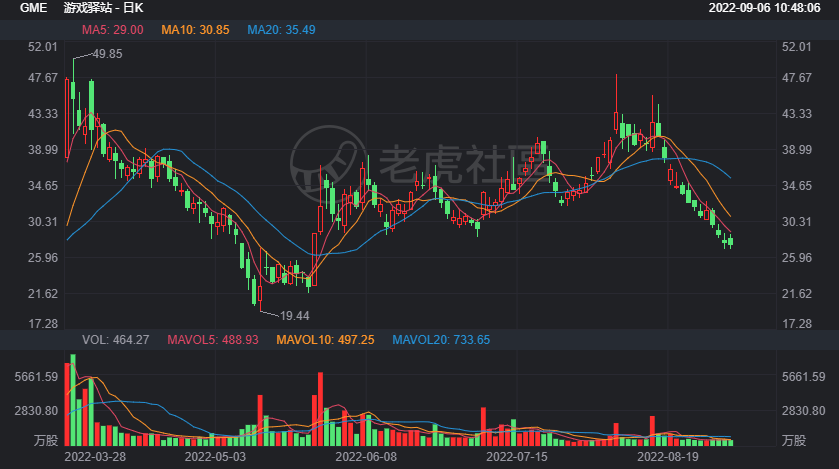Viewport: 839px width, 469px height.
Task: Click left axis price label 21.62
Action: pyautogui.click(x=43, y=294)
